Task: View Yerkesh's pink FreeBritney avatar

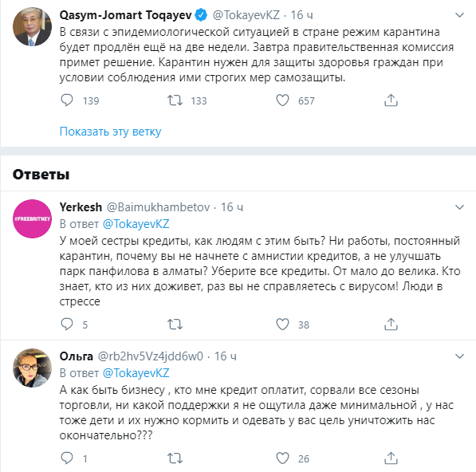Action: click(32, 218)
